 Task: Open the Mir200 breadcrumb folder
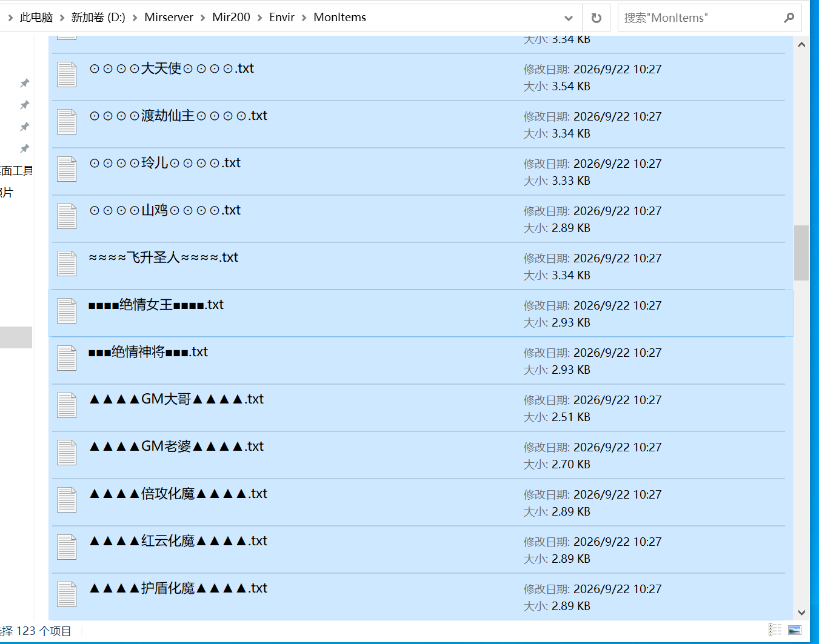click(231, 18)
